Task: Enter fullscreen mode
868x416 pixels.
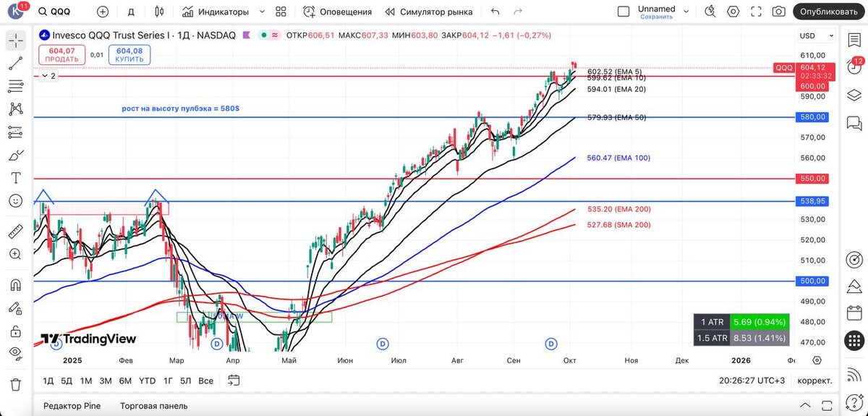Action: pos(756,12)
